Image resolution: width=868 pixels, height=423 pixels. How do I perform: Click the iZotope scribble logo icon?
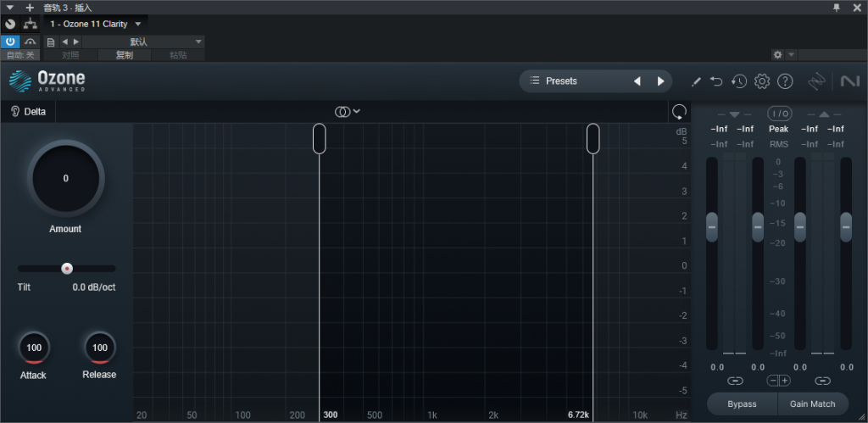[x=816, y=81]
